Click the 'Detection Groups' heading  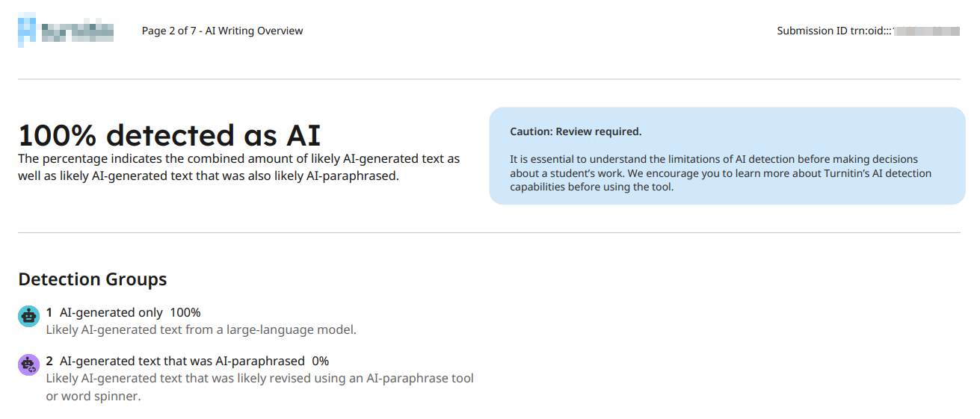click(x=93, y=279)
